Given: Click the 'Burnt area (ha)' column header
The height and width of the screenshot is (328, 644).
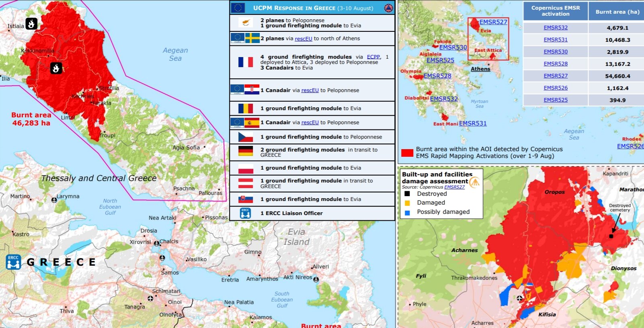Looking at the screenshot, I should click(x=617, y=12).
